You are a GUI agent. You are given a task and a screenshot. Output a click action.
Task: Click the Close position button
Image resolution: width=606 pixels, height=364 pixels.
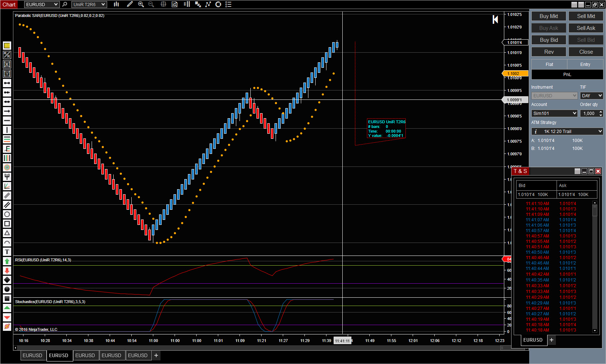586,52
